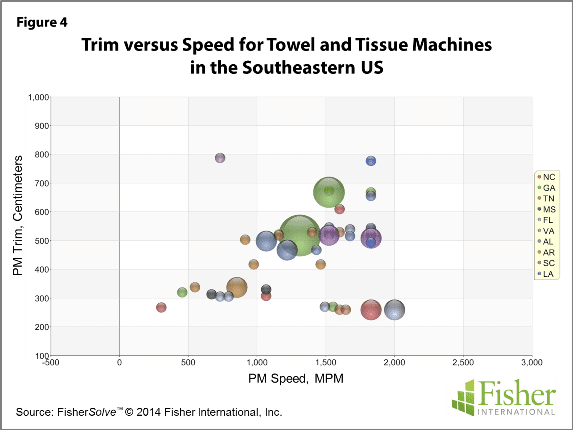
Task: Select the MS legend entry
Action: [x=547, y=209]
